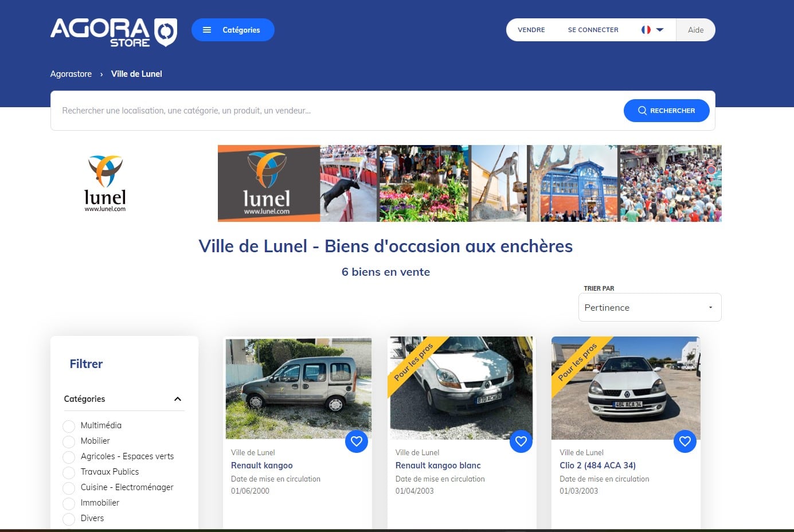The image size is (794, 532).
Task: Click the magnifier icon in RECHERCHER button
Action: click(x=642, y=111)
